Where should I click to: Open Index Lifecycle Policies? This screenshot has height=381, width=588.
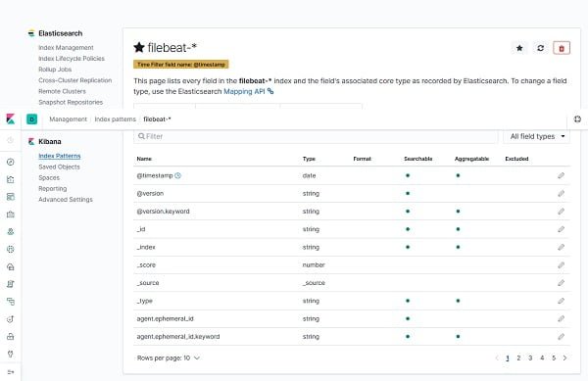pyautogui.click(x=72, y=59)
